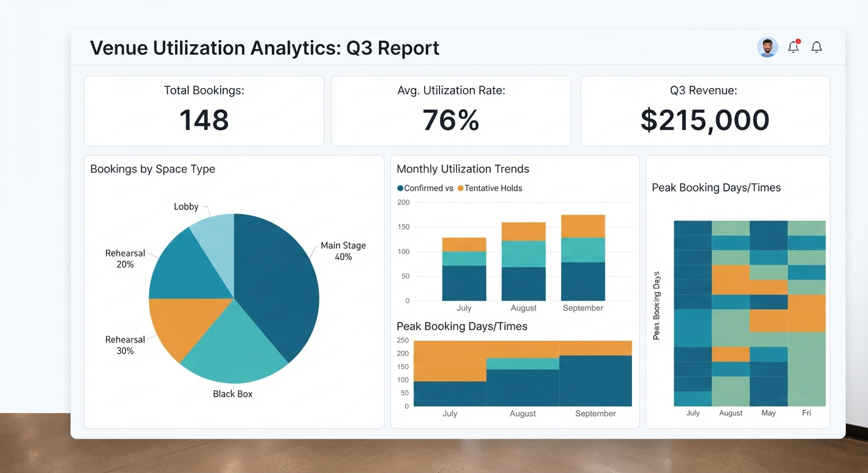Open the user profile avatar
Image resolution: width=868 pixels, height=473 pixels.
(x=767, y=47)
